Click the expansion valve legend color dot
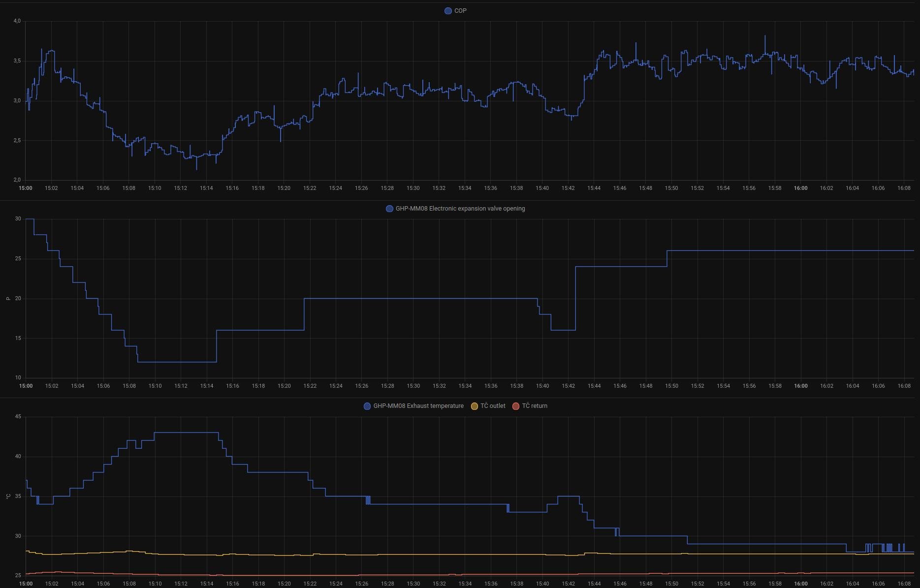 (389, 209)
